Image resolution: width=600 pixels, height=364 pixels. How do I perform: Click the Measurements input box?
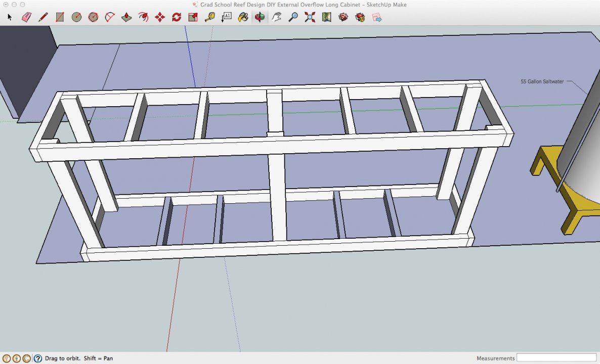coord(556,358)
